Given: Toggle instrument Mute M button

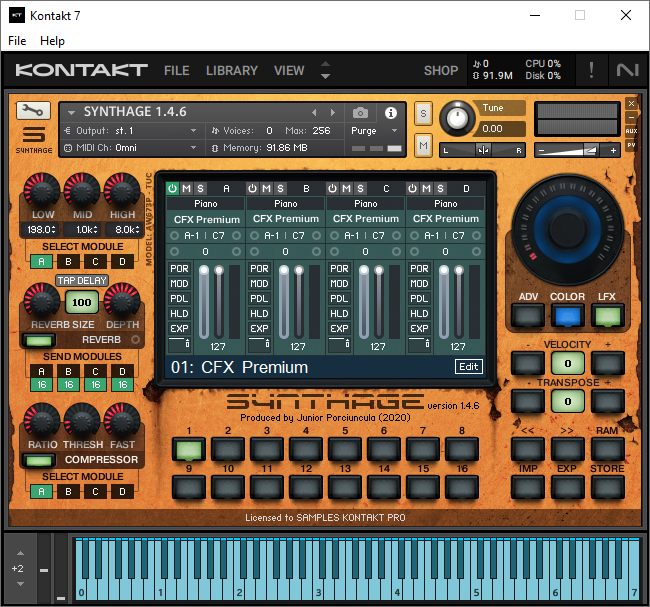Looking at the screenshot, I should point(423,146).
